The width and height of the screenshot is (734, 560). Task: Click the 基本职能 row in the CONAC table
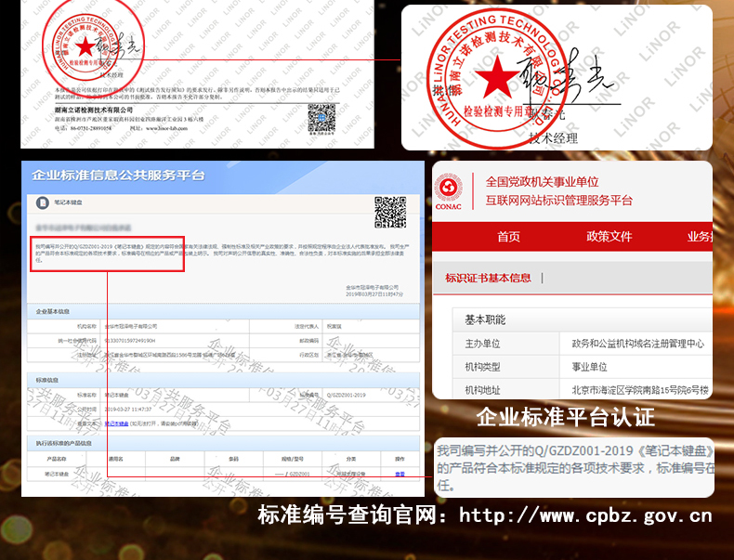pyautogui.click(x=583, y=319)
